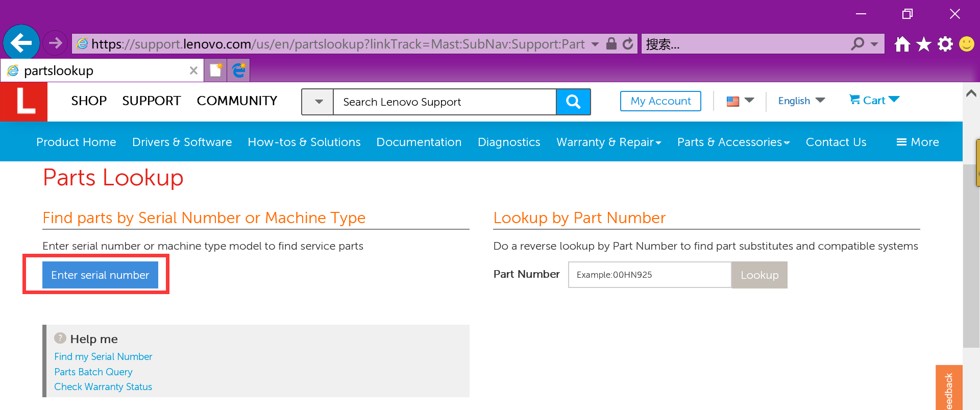This screenshot has height=410, width=980.
Task: Click the smiley feedback icon
Action: [x=966, y=44]
